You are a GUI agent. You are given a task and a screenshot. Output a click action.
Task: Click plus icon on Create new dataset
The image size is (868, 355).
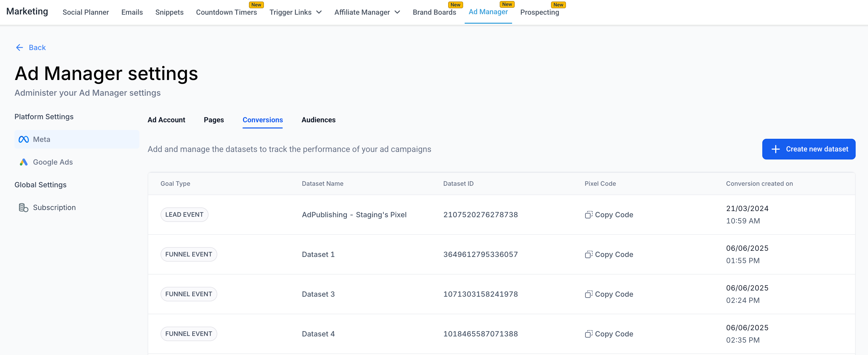point(776,149)
